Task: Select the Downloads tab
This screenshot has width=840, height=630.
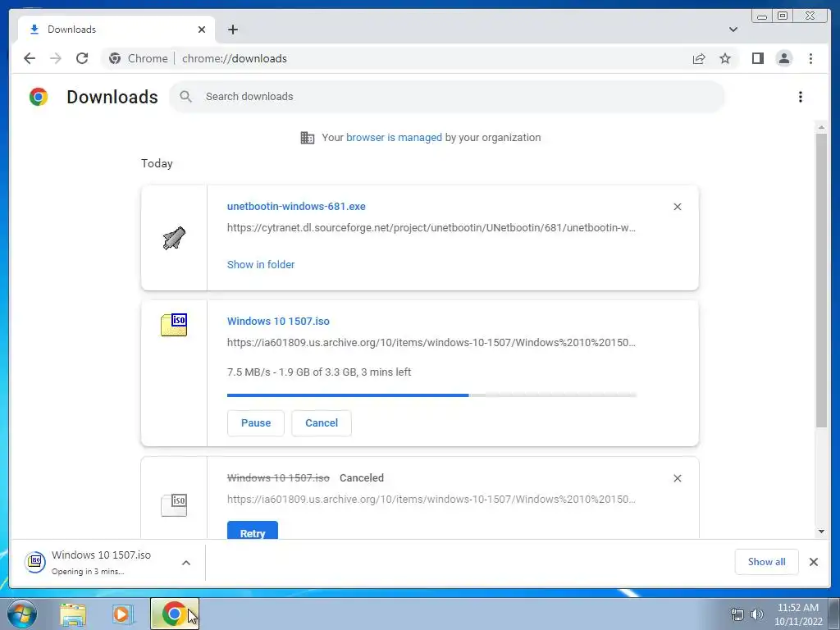Action: 116,30
